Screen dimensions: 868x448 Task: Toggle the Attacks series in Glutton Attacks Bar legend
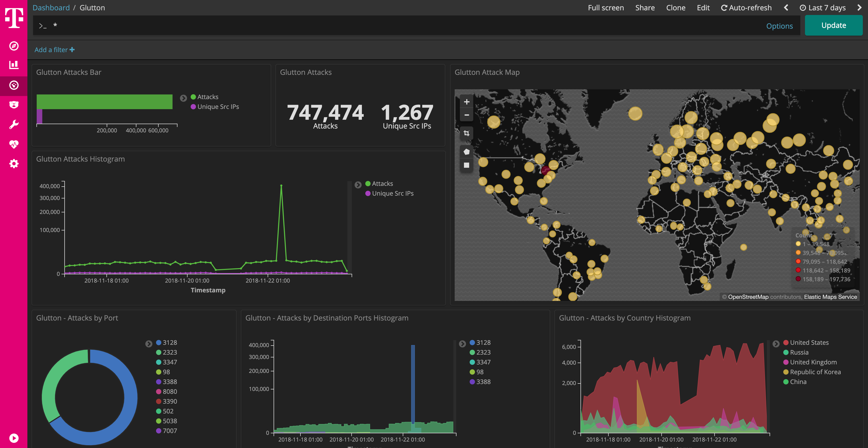207,97
